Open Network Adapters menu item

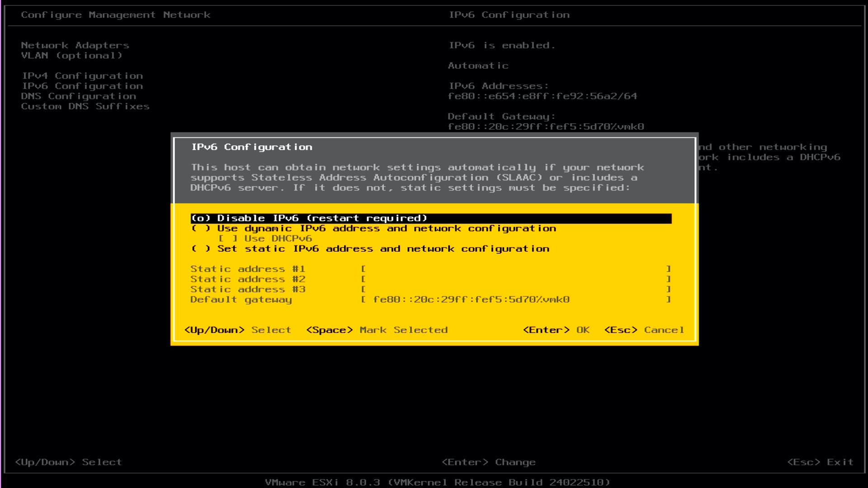[x=75, y=46]
